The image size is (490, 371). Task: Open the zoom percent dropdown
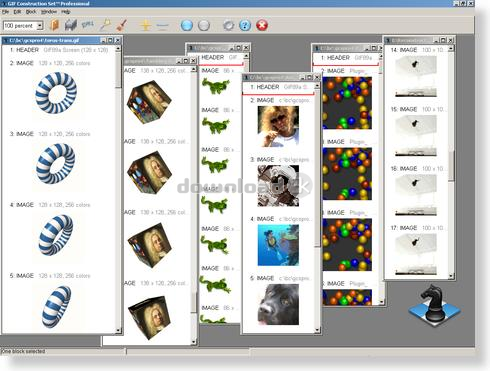40,26
